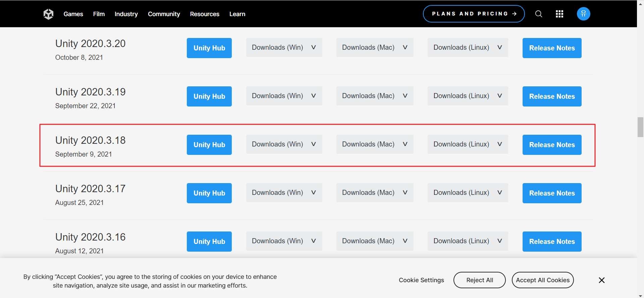The height and width of the screenshot is (298, 644).
Task: Expand Downloads (Win) for Unity 2020.3.16
Action: click(x=284, y=241)
